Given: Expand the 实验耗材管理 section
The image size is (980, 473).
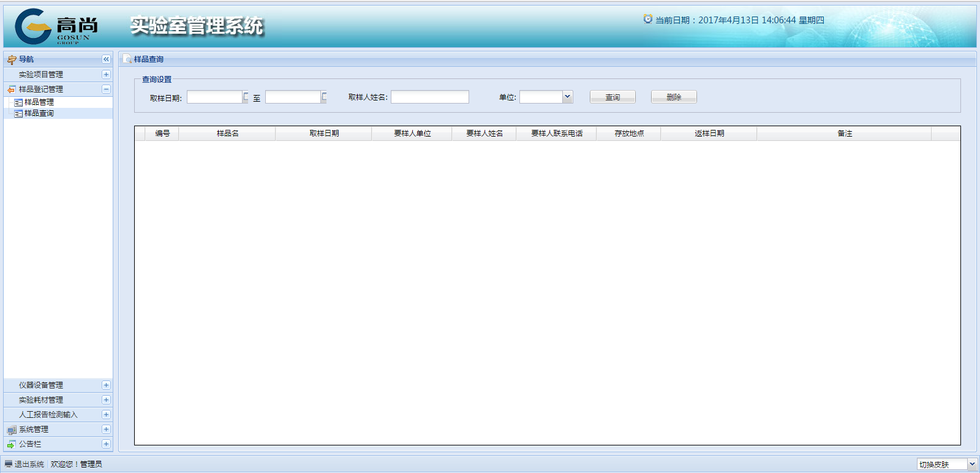Looking at the screenshot, I should tap(106, 400).
